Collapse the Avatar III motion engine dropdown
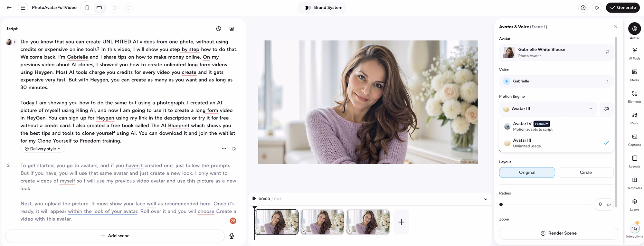644x246 pixels. [591, 109]
